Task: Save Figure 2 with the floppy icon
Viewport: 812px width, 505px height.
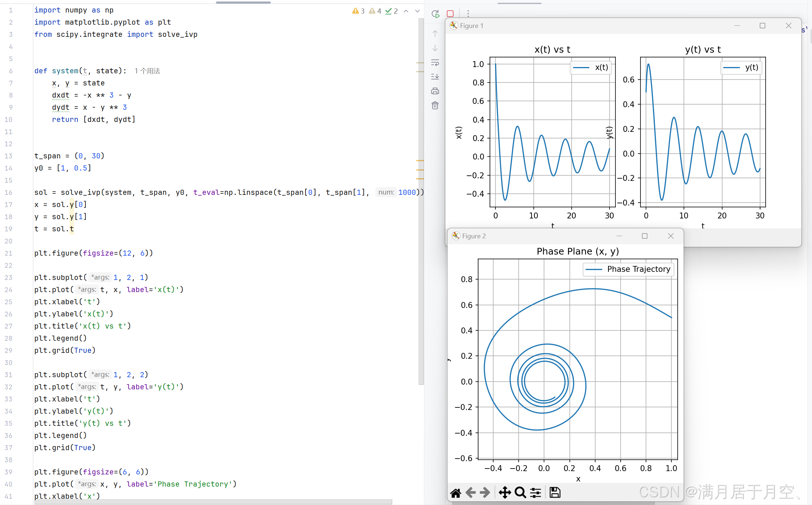Action: coord(555,492)
